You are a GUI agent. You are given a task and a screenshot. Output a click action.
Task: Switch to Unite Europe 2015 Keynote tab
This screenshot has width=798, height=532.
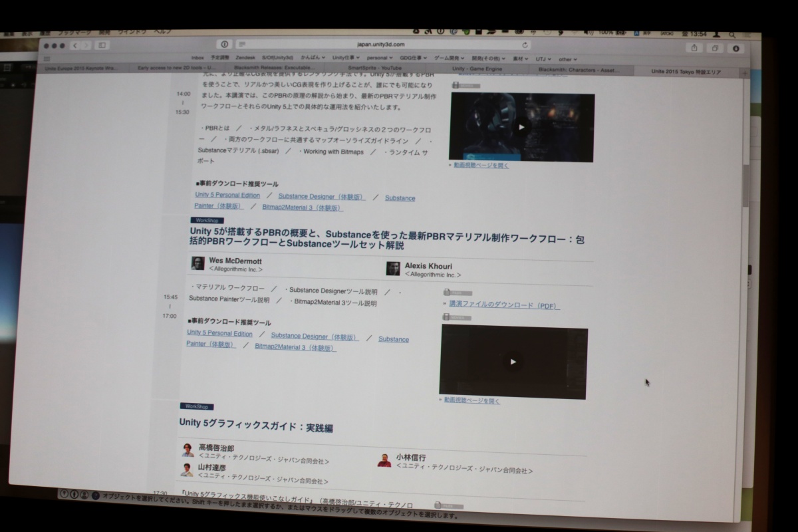click(80, 67)
